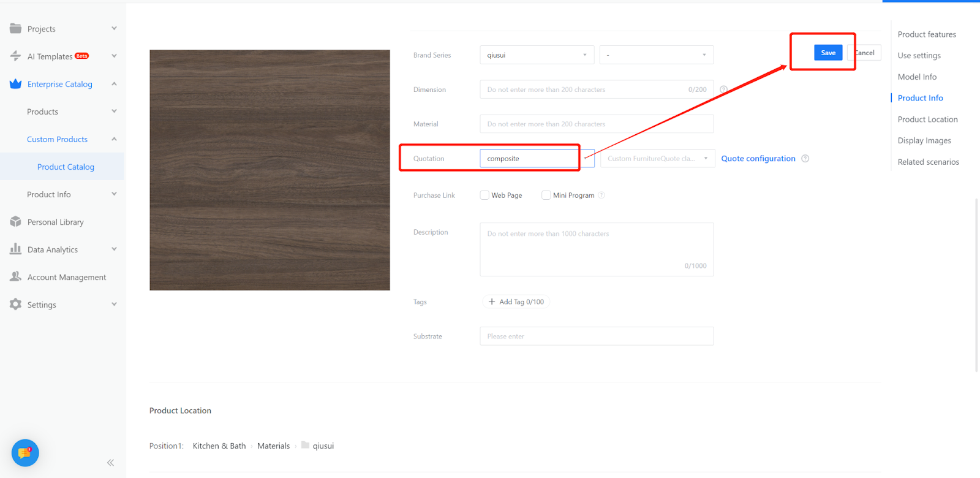Click the AI Templates icon
The image size is (980, 478).
[x=16, y=56]
